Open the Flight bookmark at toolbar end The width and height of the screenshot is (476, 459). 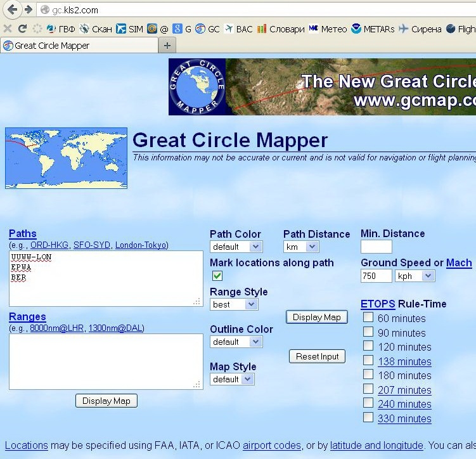click(461, 29)
